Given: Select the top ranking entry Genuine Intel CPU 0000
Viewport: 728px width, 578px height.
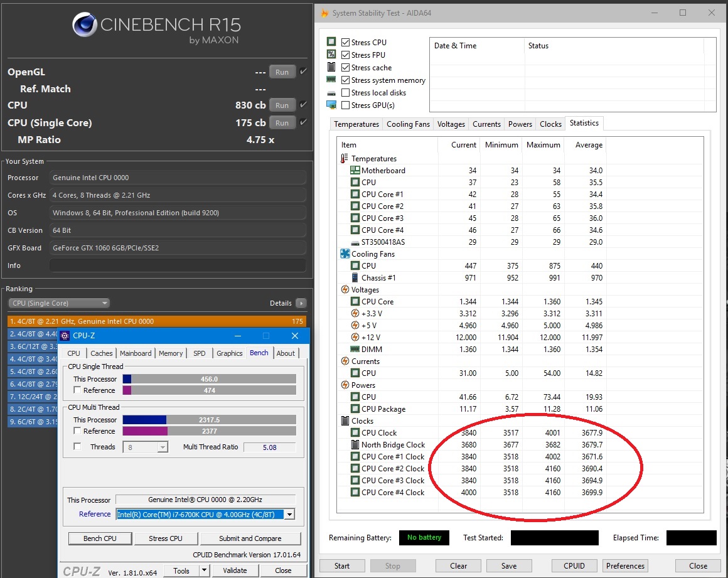Looking at the screenshot, I should point(157,321).
